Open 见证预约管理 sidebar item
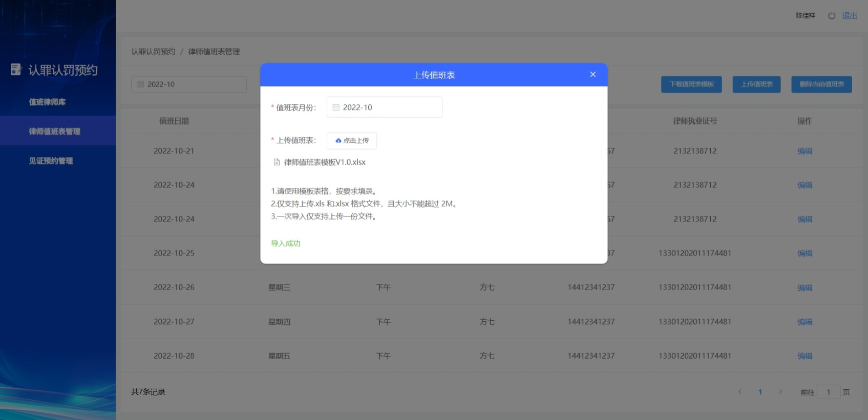 click(x=51, y=161)
